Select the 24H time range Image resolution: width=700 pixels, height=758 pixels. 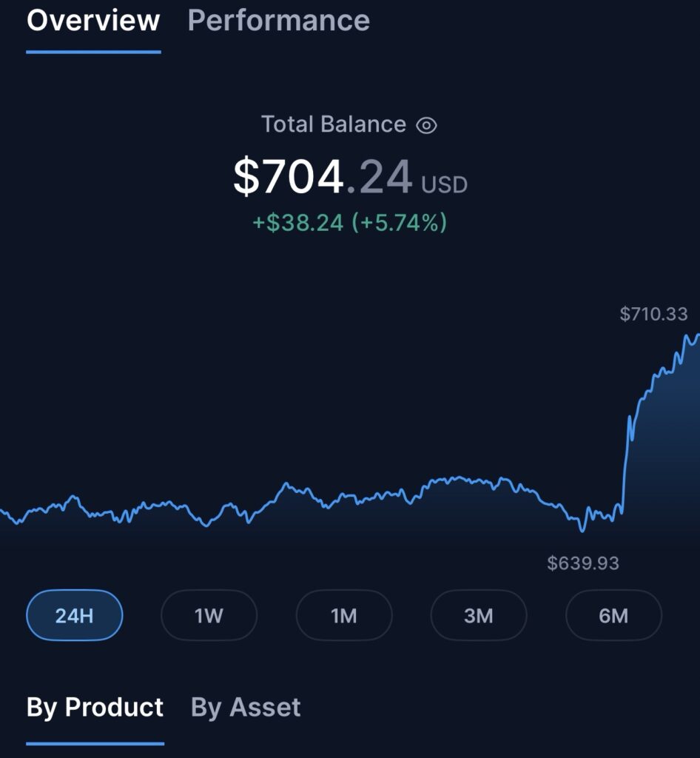[x=75, y=615]
